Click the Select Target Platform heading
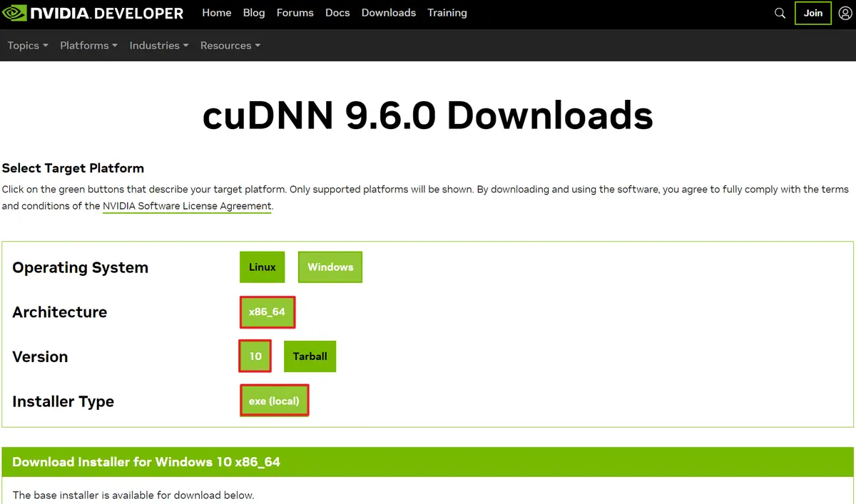856x504 pixels. point(73,168)
